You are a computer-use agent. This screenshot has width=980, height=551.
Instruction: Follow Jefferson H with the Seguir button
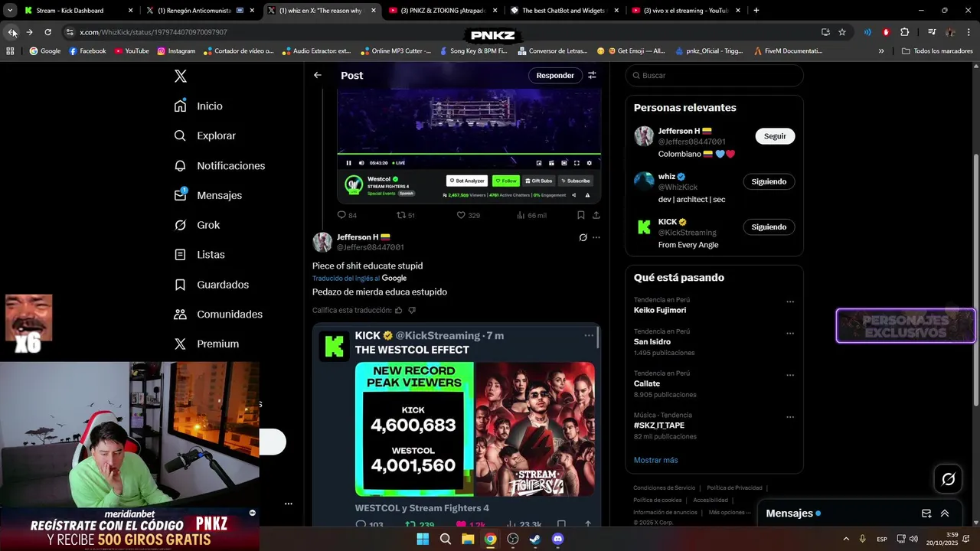point(775,135)
